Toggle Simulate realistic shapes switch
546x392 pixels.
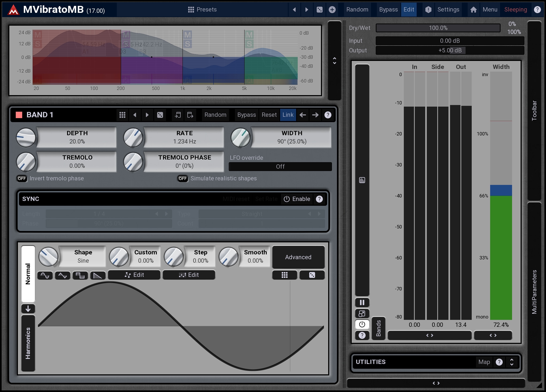point(183,178)
